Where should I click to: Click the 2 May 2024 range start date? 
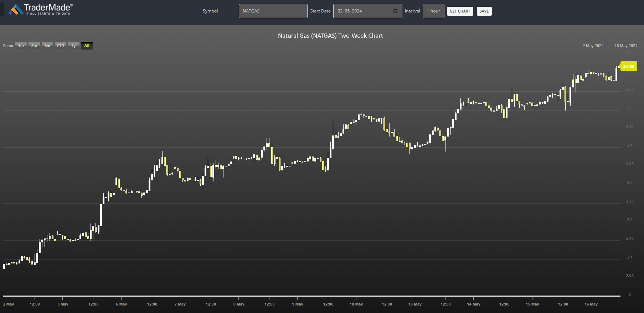tap(593, 46)
